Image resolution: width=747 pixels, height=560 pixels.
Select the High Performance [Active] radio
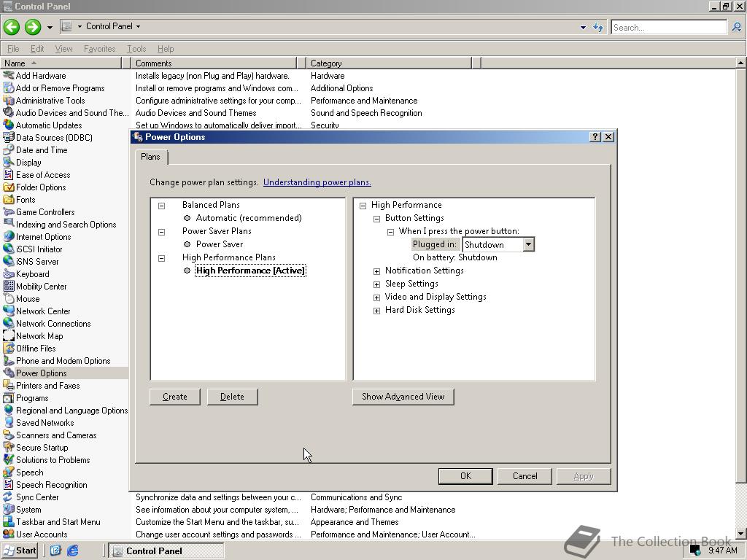(187, 271)
